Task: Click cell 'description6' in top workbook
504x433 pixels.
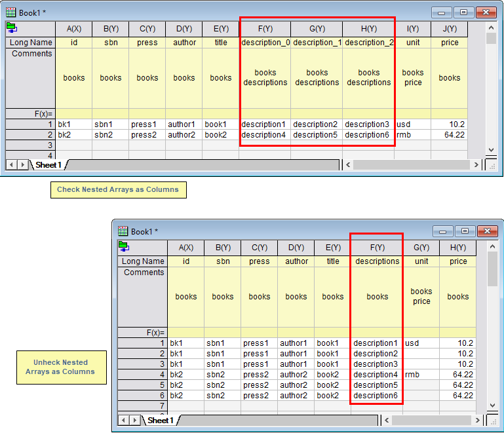Action: point(369,134)
